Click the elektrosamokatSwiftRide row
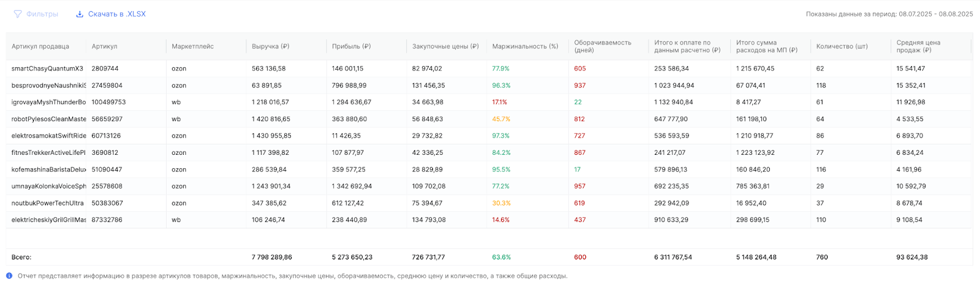The image size is (980, 290). 48,136
